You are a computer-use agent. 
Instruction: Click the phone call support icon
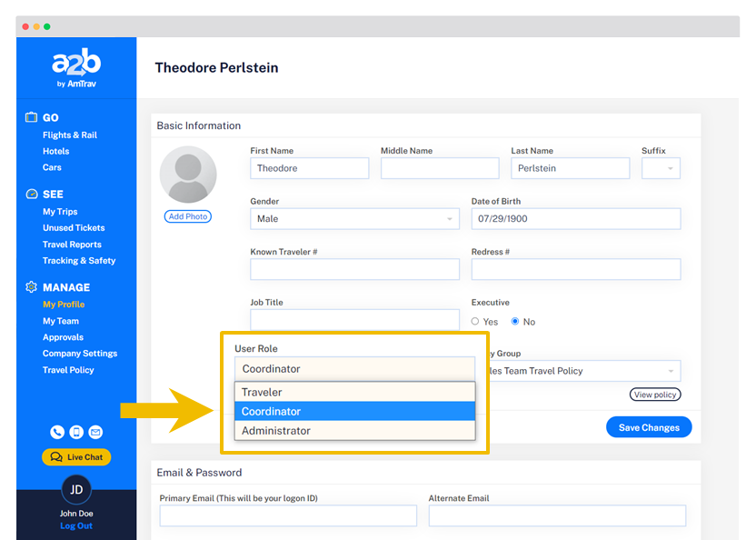(57, 433)
